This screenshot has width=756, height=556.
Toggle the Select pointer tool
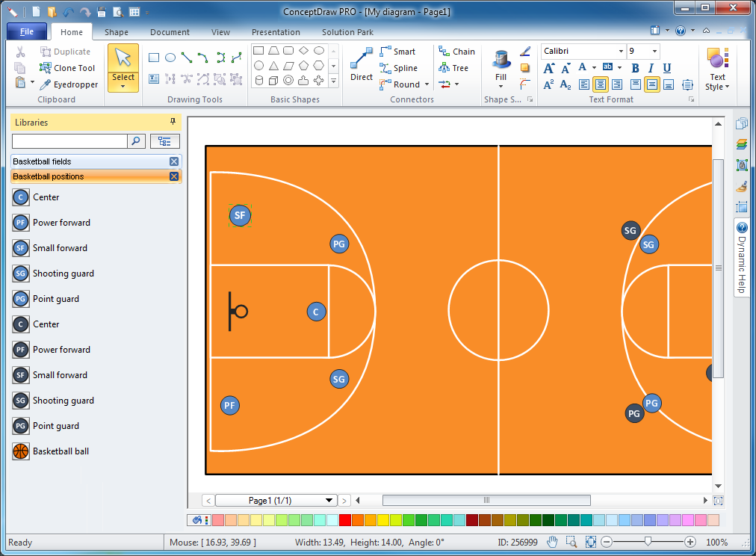(123, 68)
